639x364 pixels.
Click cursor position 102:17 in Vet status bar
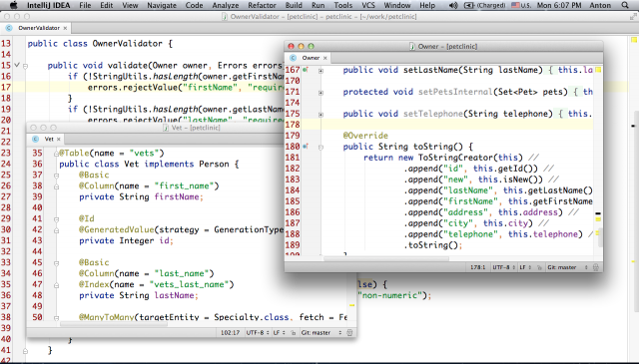pos(231,333)
